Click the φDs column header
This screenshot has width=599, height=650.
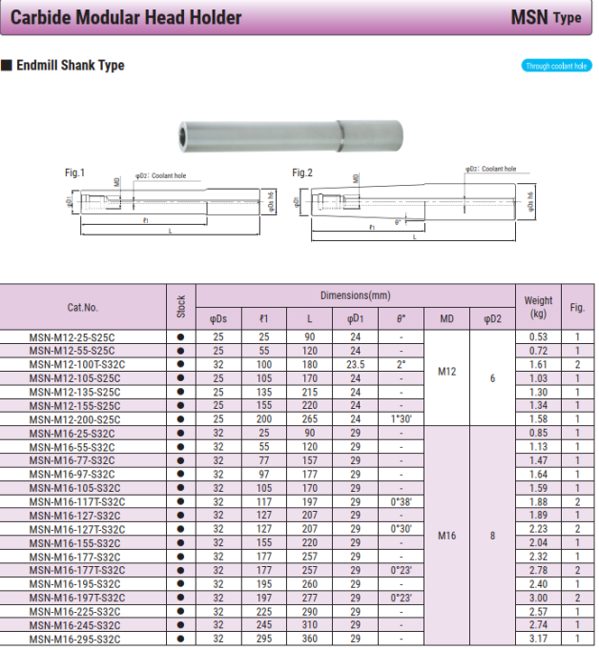coord(218,319)
